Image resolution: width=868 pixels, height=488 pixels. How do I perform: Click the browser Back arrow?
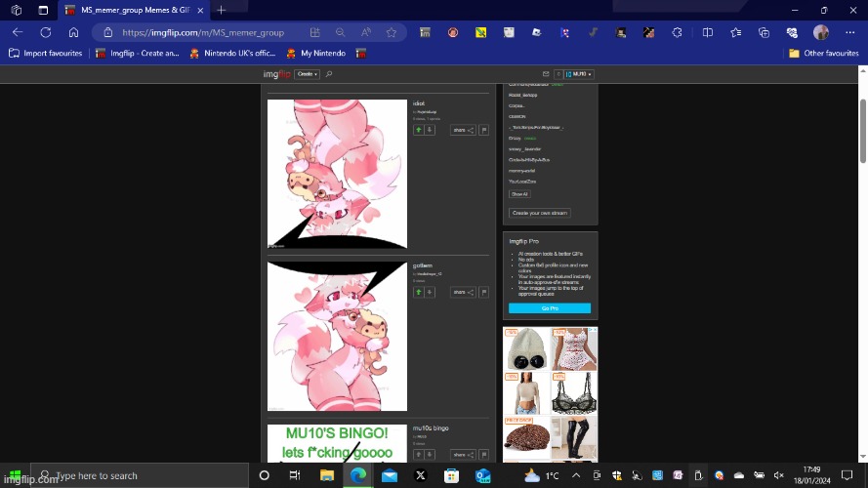click(18, 32)
